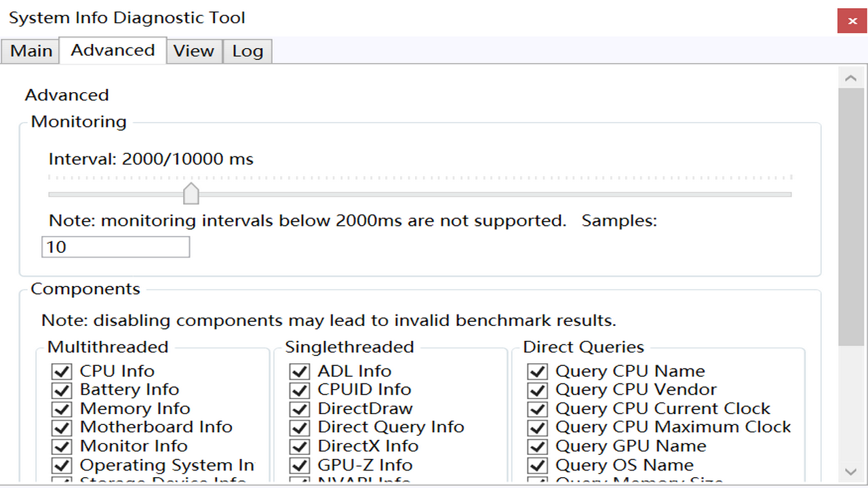
Task: Select the Advanced tab
Action: click(113, 51)
